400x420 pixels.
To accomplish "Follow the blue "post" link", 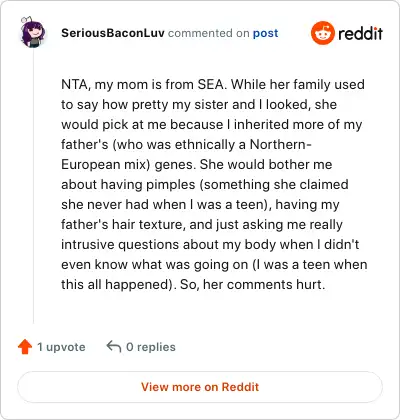I will tap(265, 33).
